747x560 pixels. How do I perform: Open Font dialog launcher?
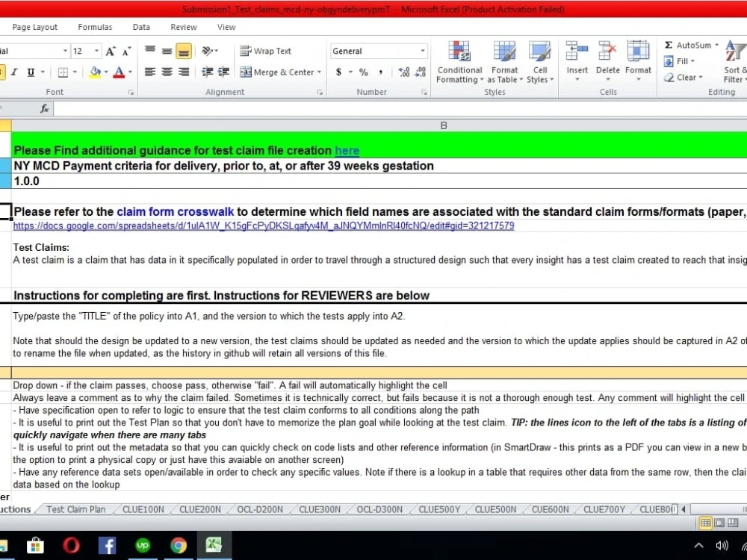(x=131, y=93)
